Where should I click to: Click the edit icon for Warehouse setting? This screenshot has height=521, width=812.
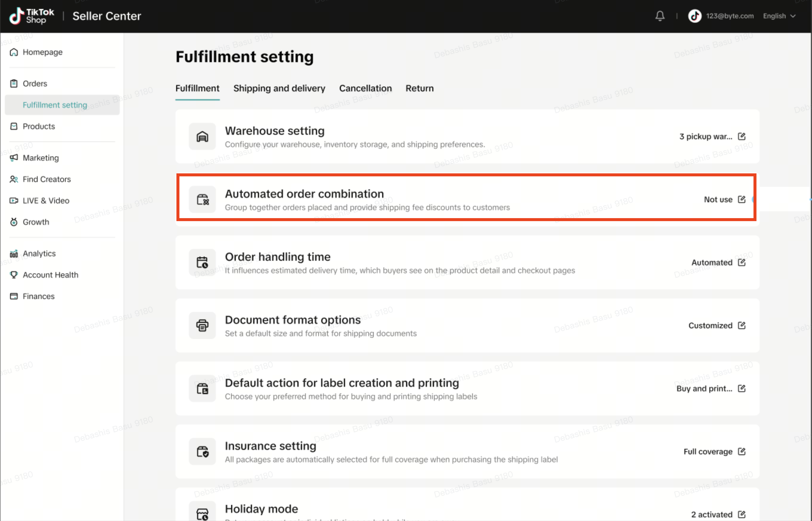pyautogui.click(x=742, y=136)
